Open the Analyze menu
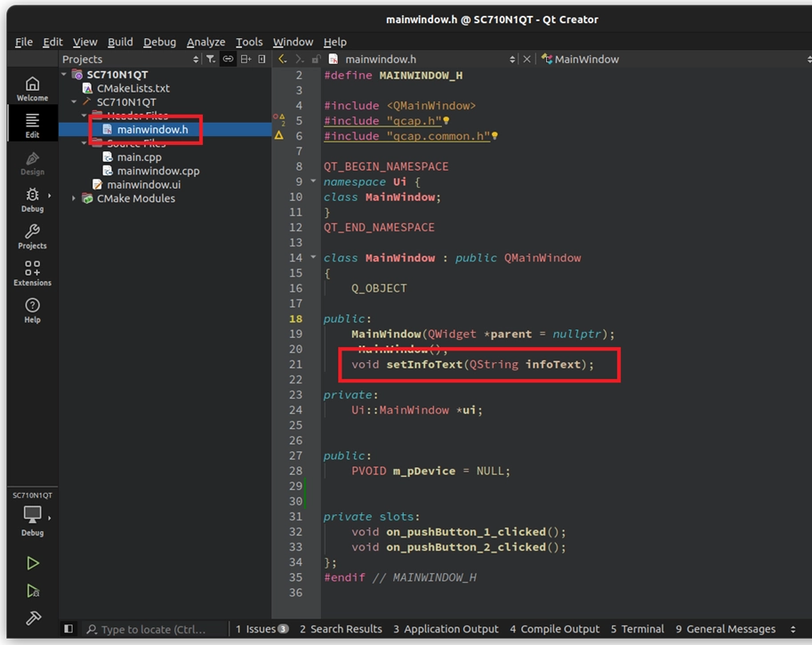 pyautogui.click(x=205, y=42)
